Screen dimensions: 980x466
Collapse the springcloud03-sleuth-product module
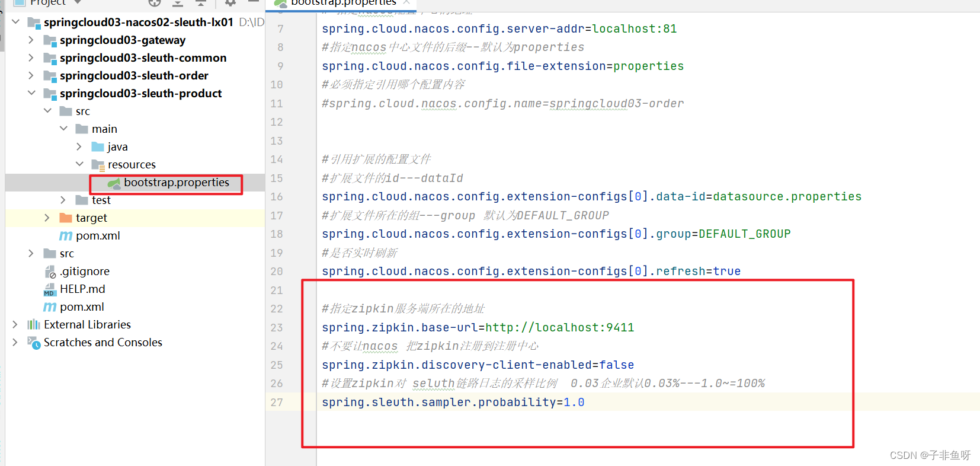[31, 93]
